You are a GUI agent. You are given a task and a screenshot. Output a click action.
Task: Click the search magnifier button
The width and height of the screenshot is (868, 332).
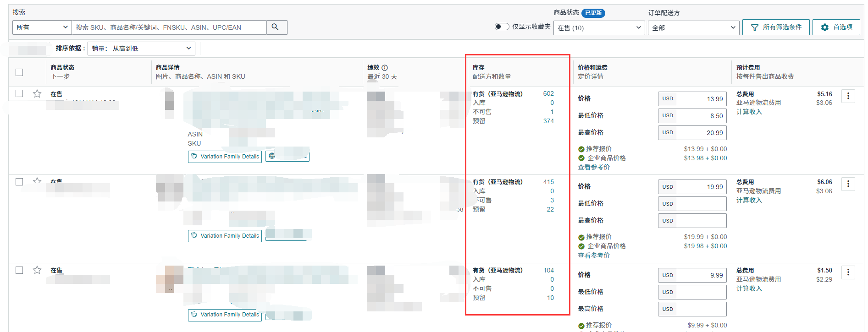(x=275, y=27)
